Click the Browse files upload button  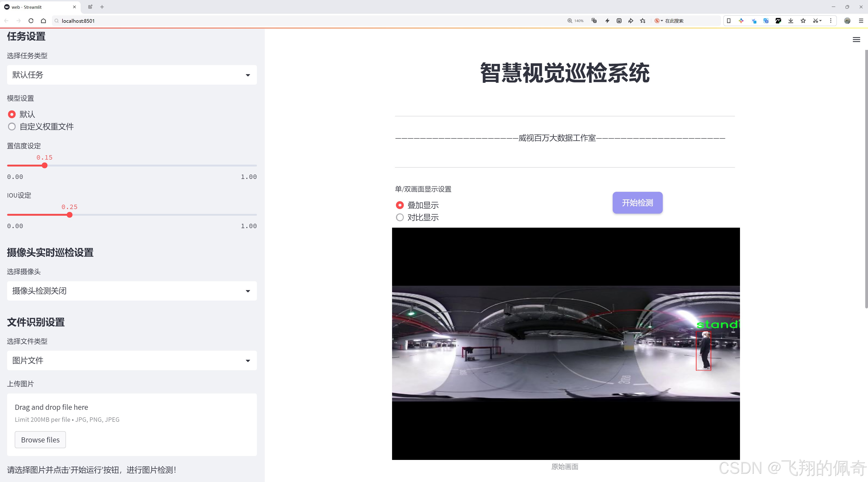click(x=40, y=439)
